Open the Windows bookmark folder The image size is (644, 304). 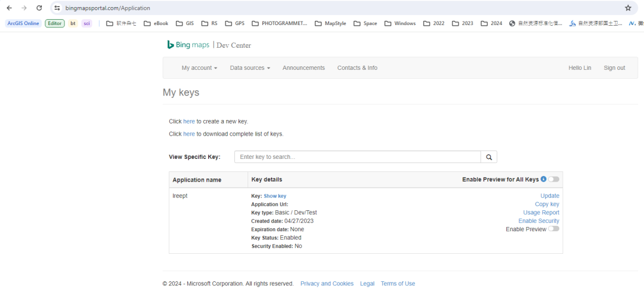[x=400, y=23]
